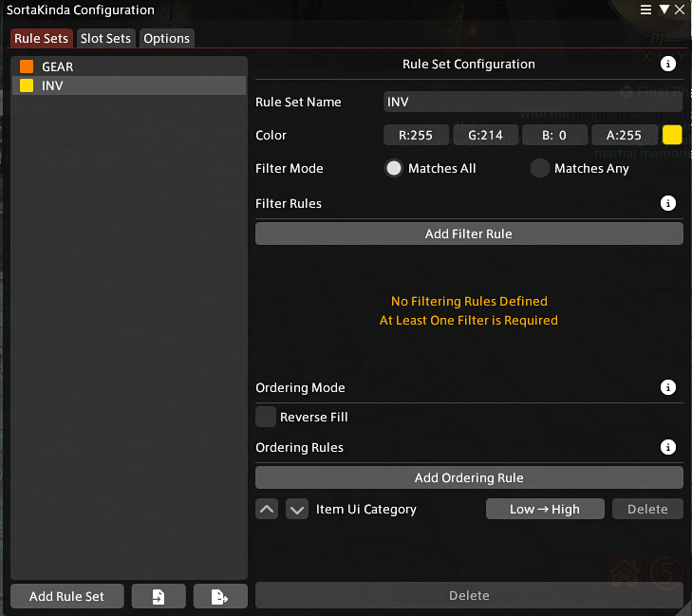Switch to the Slot Sets tab

pyautogui.click(x=106, y=38)
